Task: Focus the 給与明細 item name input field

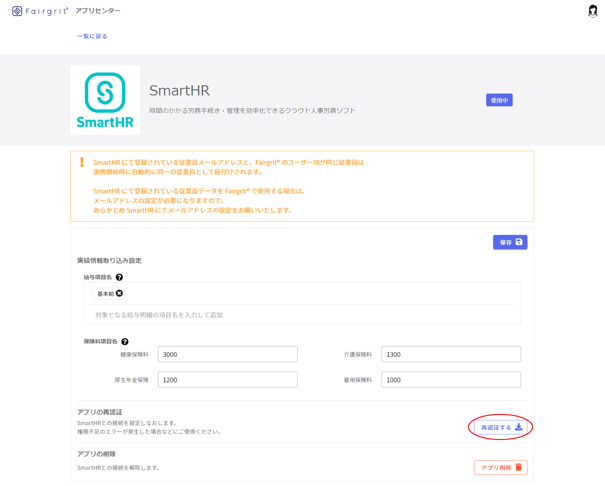Action: coord(300,315)
